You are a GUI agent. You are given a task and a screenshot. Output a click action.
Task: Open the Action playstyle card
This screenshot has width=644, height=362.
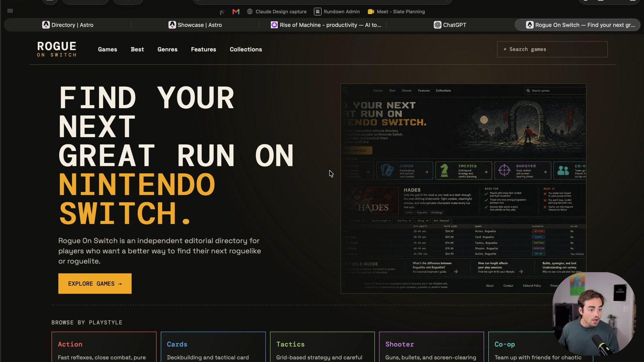pos(104,347)
